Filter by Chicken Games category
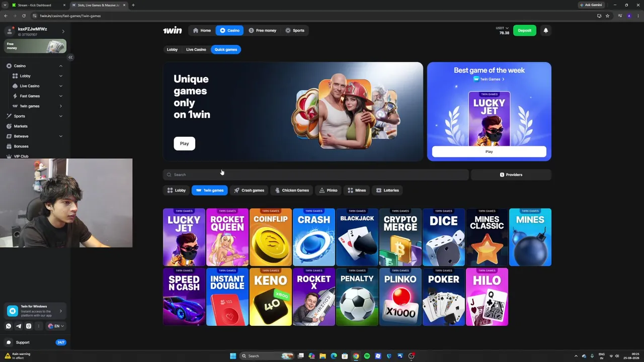Viewport: 644px width, 362px height. [292, 190]
